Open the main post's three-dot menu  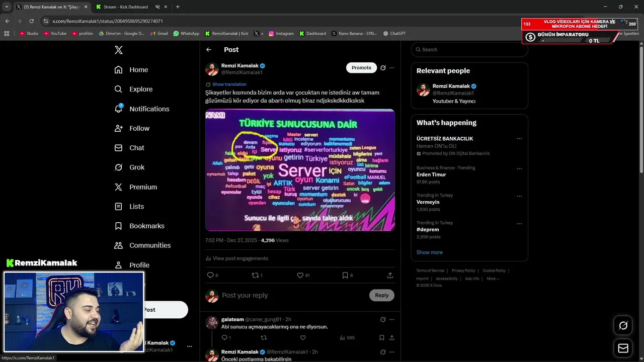click(x=392, y=68)
